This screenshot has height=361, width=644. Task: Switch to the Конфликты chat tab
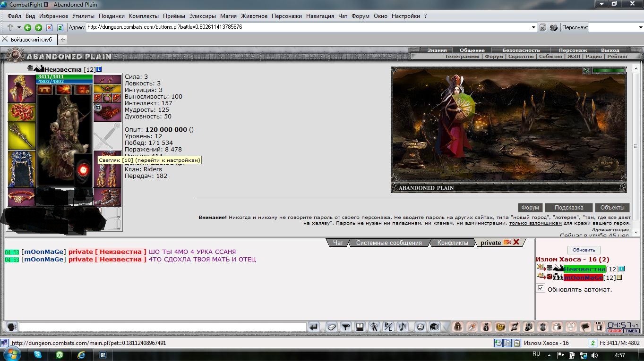point(453,243)
